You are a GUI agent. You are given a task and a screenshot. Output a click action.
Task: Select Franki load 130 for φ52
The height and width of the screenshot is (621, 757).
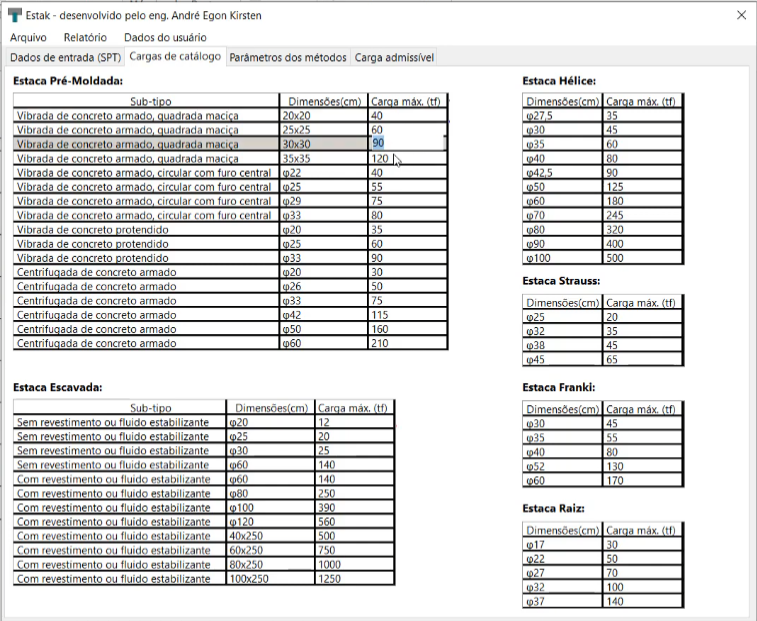(643, 466)
